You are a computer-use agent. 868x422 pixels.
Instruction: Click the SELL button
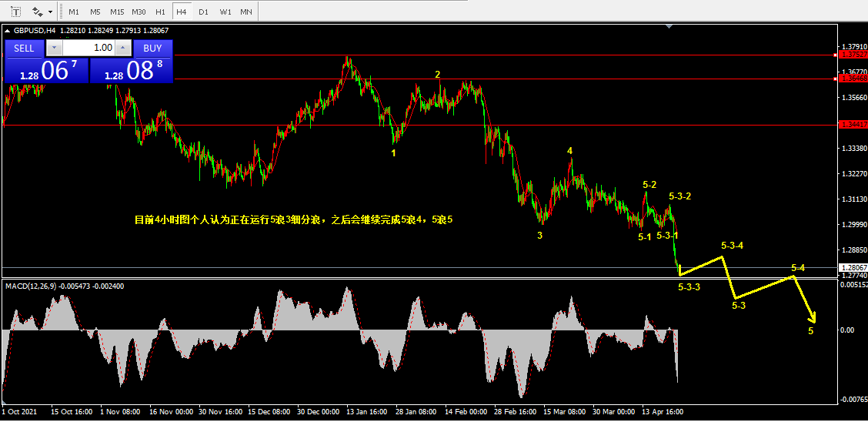[24, 49]
